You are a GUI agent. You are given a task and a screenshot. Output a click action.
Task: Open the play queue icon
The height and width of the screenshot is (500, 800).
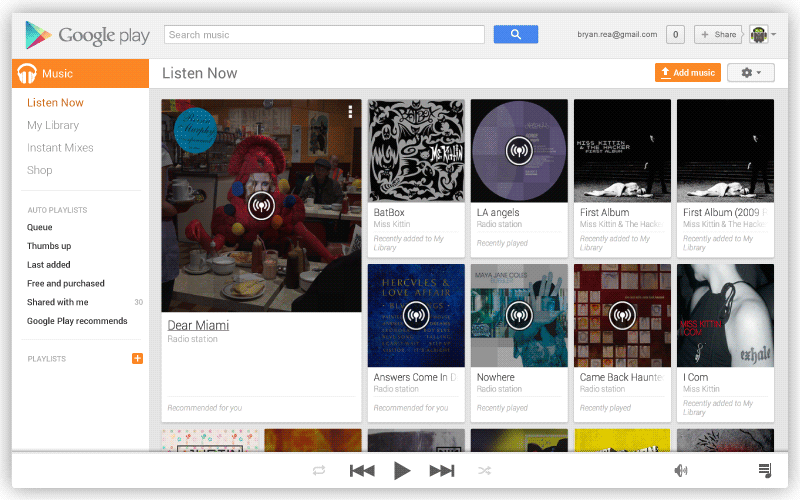[765, 471]
